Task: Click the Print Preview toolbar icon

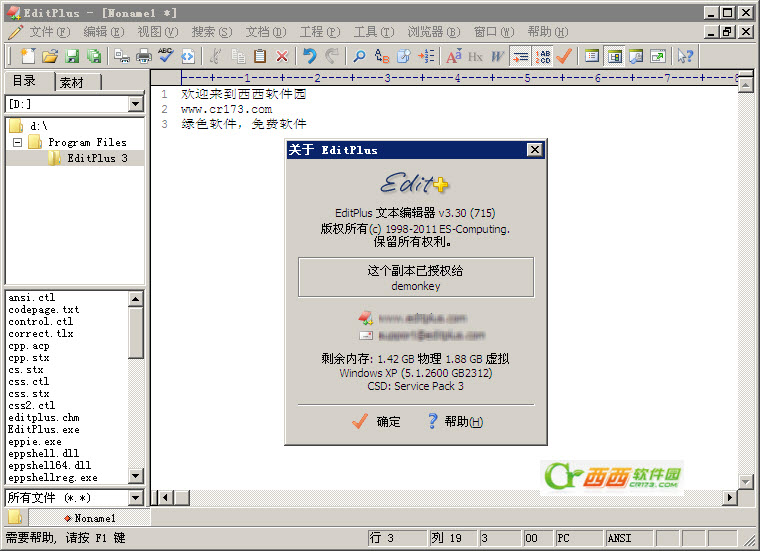Action: [x=122, y=56]
